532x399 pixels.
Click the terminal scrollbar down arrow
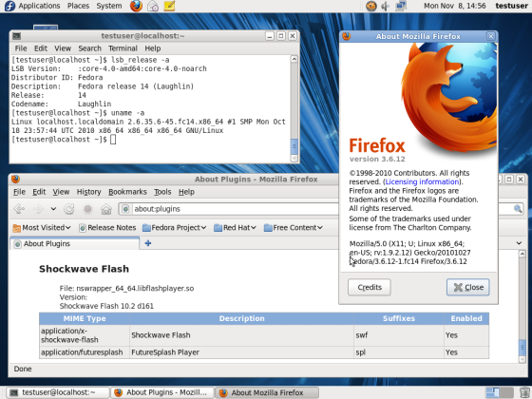pyautogui.click(x=294, y=158)
